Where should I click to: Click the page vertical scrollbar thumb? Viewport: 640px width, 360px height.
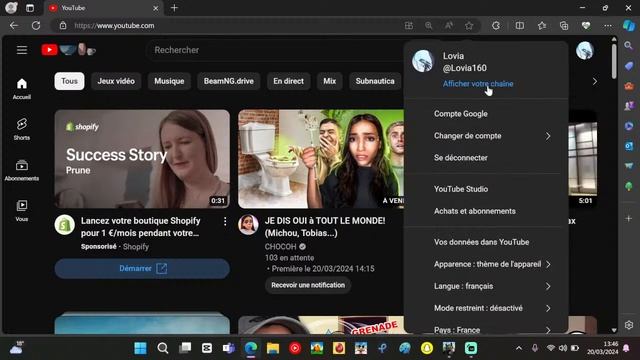(x=614, y=61)
